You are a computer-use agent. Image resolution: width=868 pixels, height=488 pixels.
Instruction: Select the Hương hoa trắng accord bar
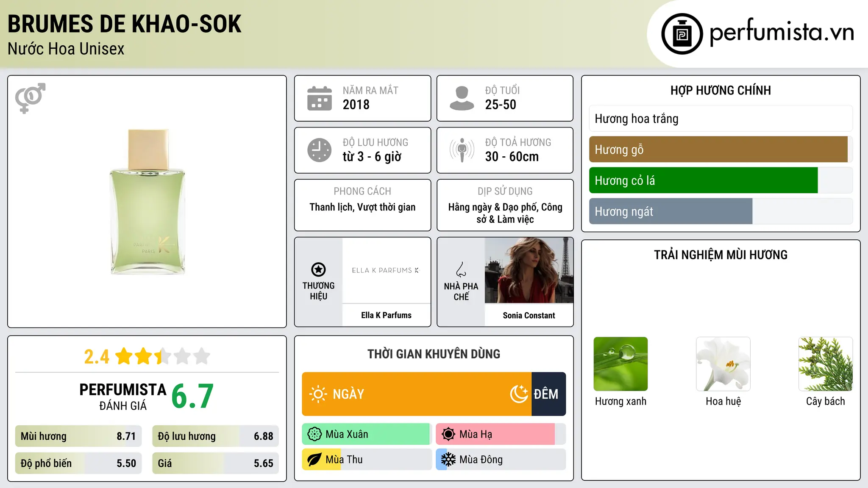721,119
